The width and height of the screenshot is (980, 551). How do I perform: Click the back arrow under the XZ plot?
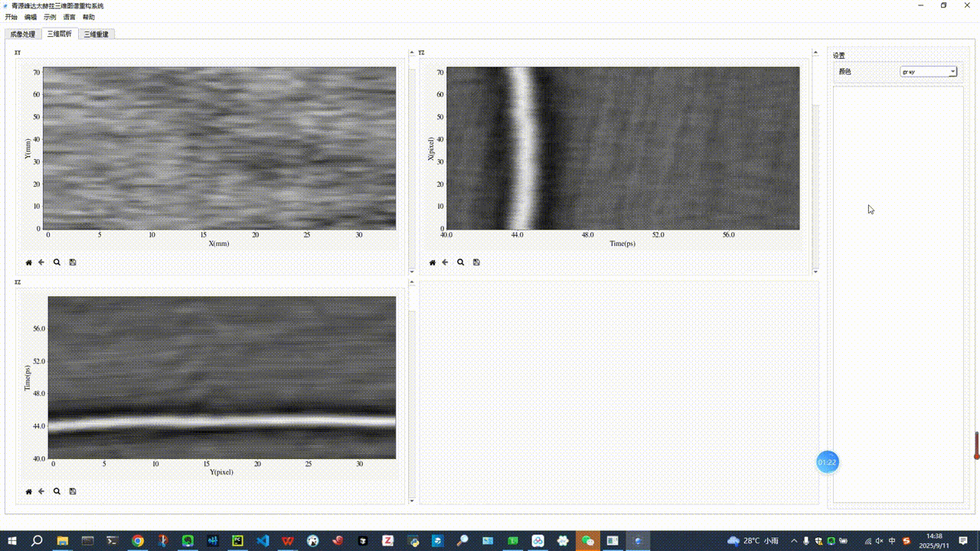coord(41,491)
